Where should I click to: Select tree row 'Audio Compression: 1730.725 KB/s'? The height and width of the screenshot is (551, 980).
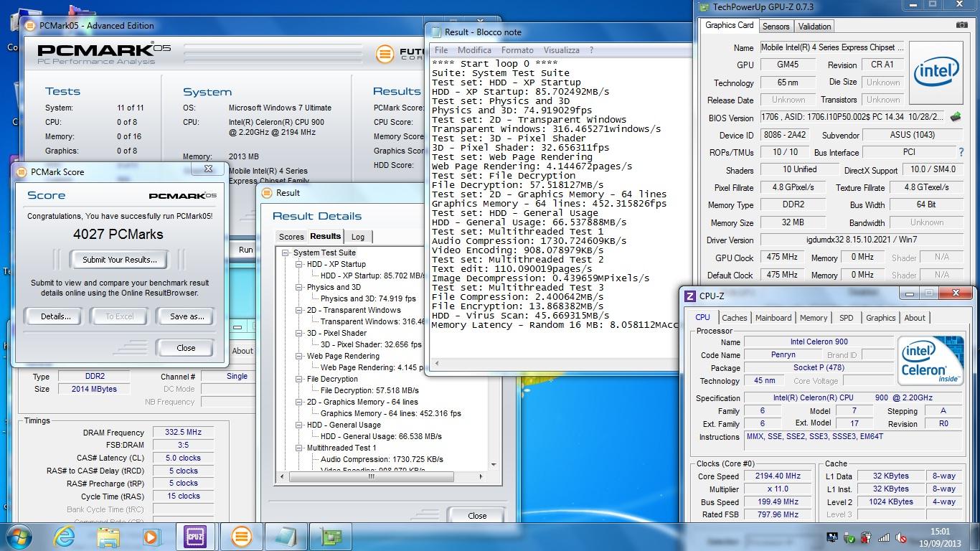coord(382,459)
